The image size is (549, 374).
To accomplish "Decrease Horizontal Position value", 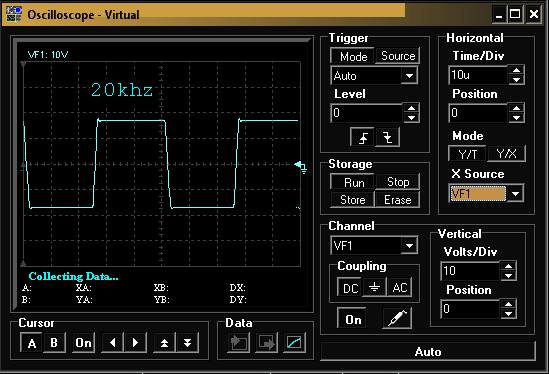I will click(516, 118).
